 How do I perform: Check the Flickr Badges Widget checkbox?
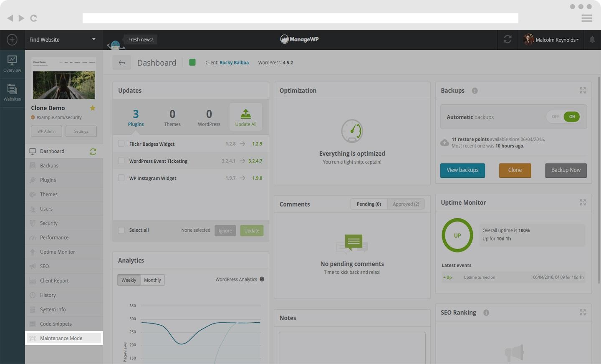click(x=121, y=144)
